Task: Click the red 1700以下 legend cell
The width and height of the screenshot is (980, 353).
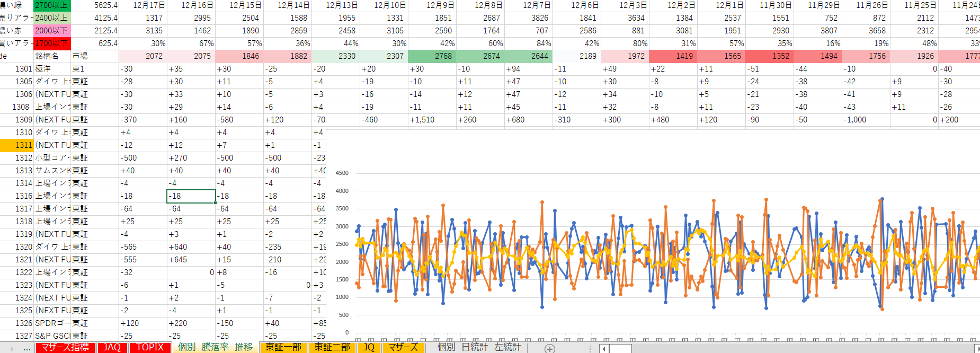Action: [52, 43]
